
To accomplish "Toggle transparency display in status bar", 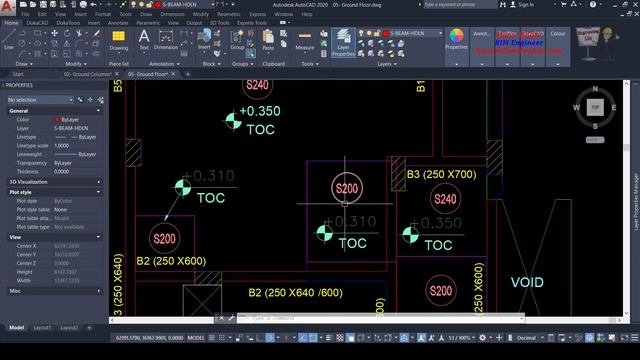I will [x=340, y=338].
